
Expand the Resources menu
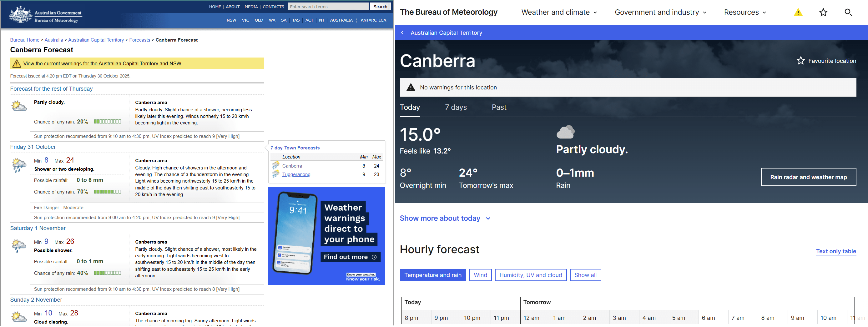point(745,13)
